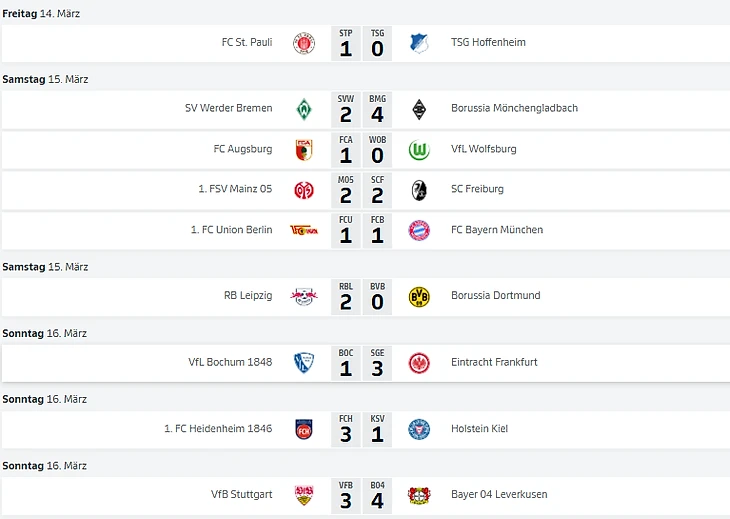730x519 pixels.
Task: Select the FC Bayern München crest
Action: tap(419, 230)
